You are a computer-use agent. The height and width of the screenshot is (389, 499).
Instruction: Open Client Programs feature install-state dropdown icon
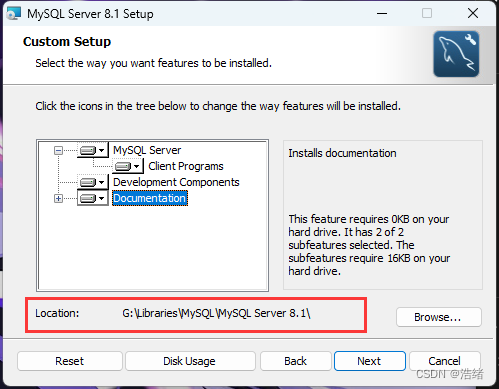click(128, 166)
